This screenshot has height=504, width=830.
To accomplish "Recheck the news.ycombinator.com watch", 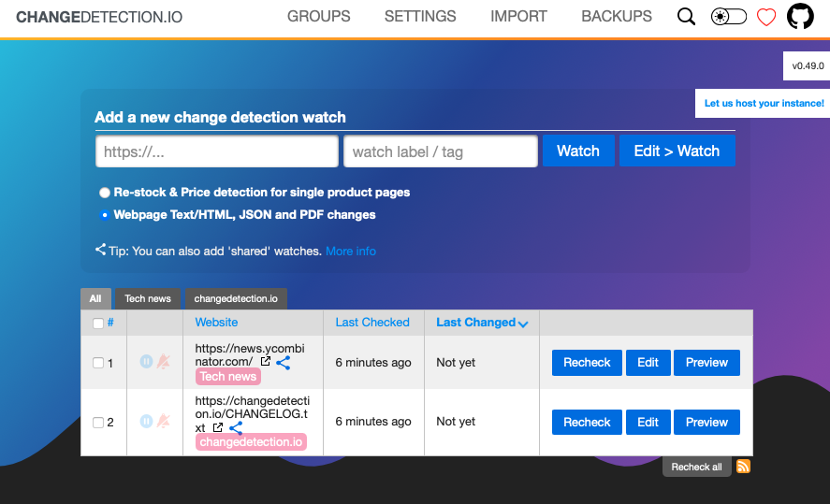I will point(587,363).
